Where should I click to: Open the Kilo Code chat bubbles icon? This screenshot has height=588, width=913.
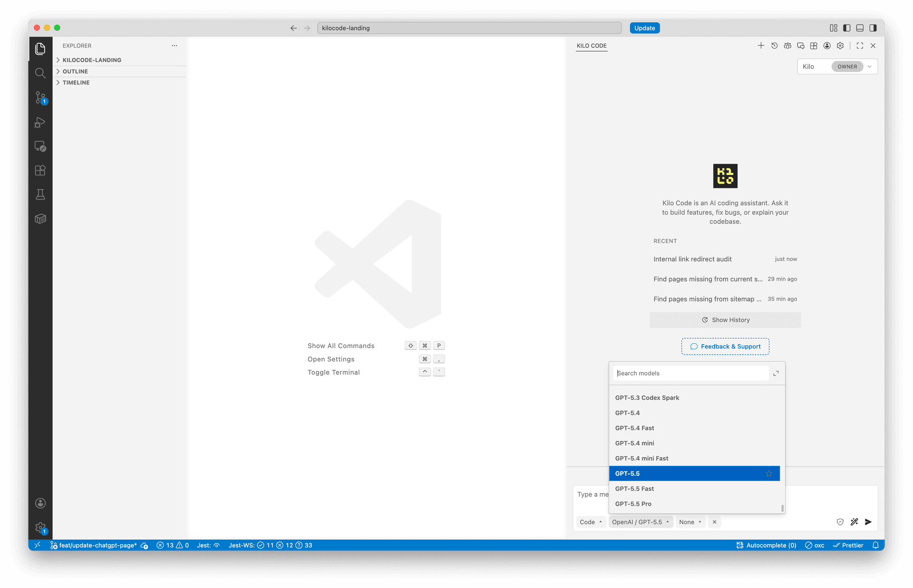tap(801, 46)
